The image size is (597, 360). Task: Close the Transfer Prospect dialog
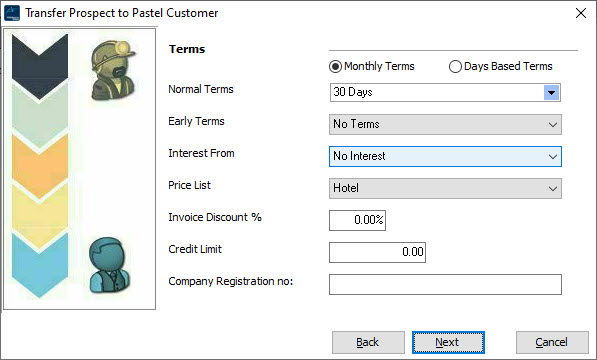click(581, 13)
